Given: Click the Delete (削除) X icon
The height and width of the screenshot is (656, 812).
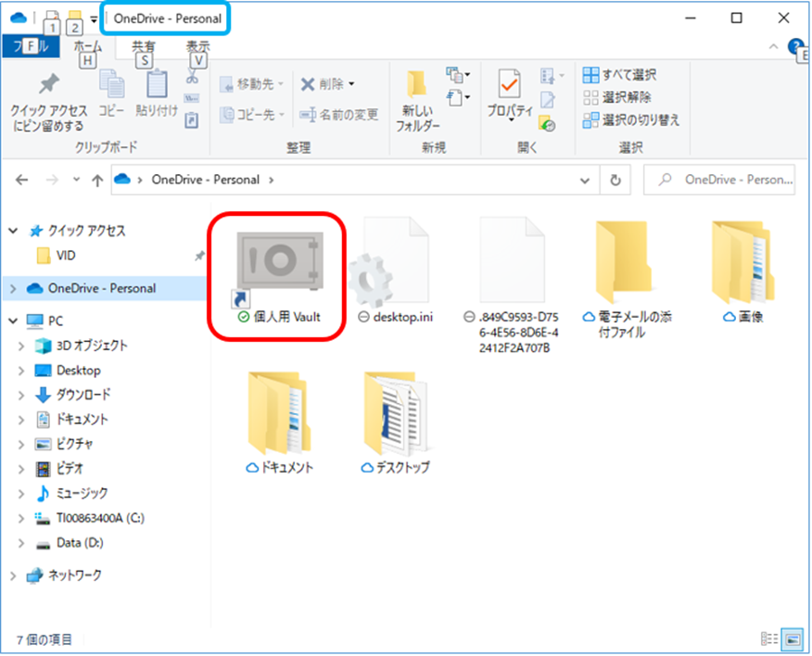Looking at the screenshot, I should click(308, 84).
